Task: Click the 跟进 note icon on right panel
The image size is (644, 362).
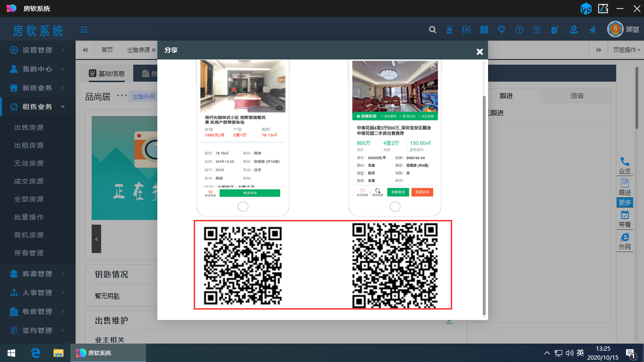Action: coord(625,187)
